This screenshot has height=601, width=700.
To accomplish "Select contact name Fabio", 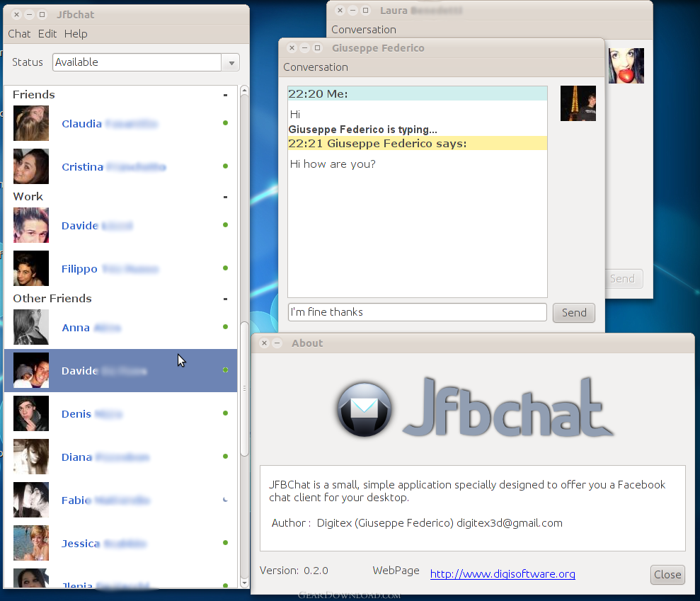I will 76,500.
